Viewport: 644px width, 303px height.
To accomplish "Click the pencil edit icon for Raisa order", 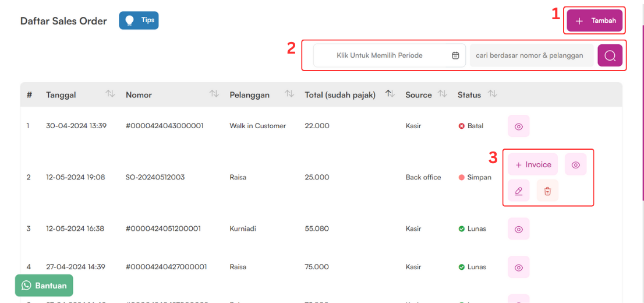I will [x=518, y=191].
